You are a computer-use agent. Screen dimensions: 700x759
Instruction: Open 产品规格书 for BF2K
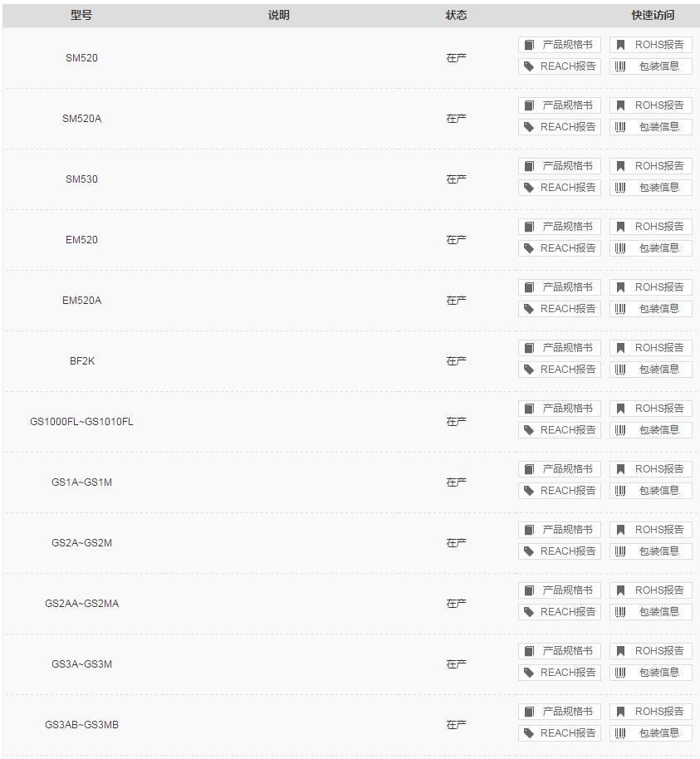point(560,348)
